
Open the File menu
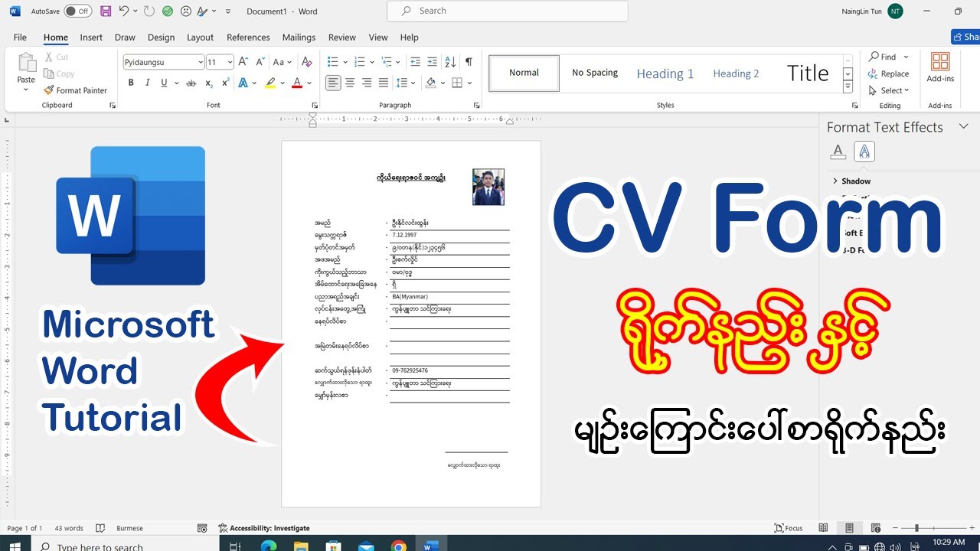point(20,37)
